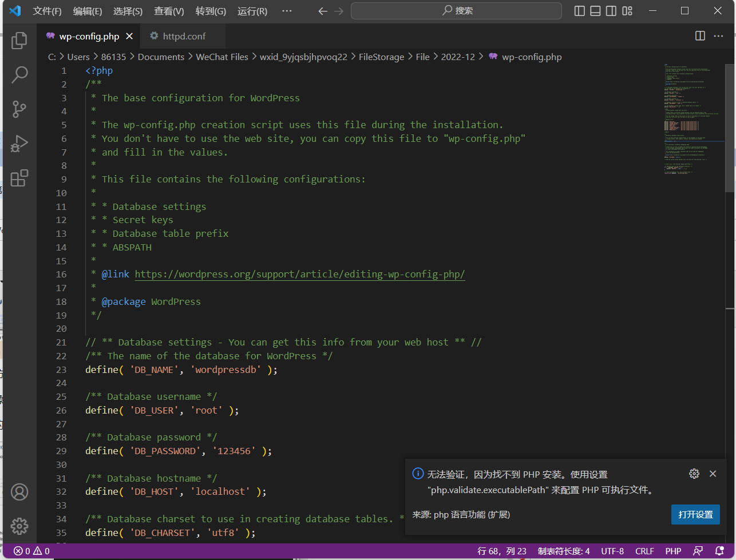Open notifications via the bell icon

click(x=719, y=551)
